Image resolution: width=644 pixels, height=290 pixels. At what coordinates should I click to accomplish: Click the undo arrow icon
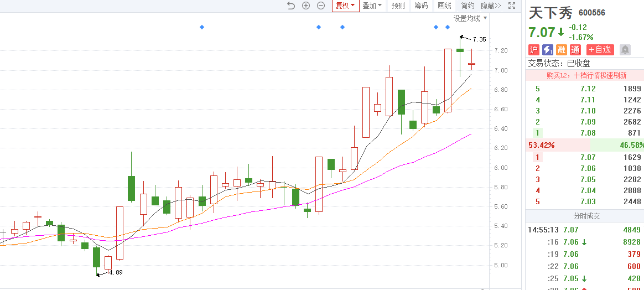pos(291,6)
